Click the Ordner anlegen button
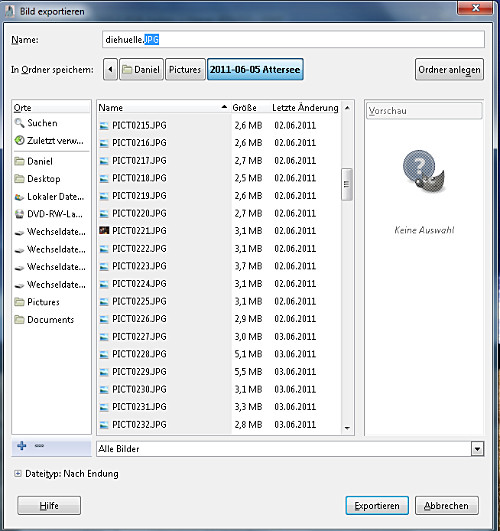The image size is (500, 531). (x=449, y=69)
